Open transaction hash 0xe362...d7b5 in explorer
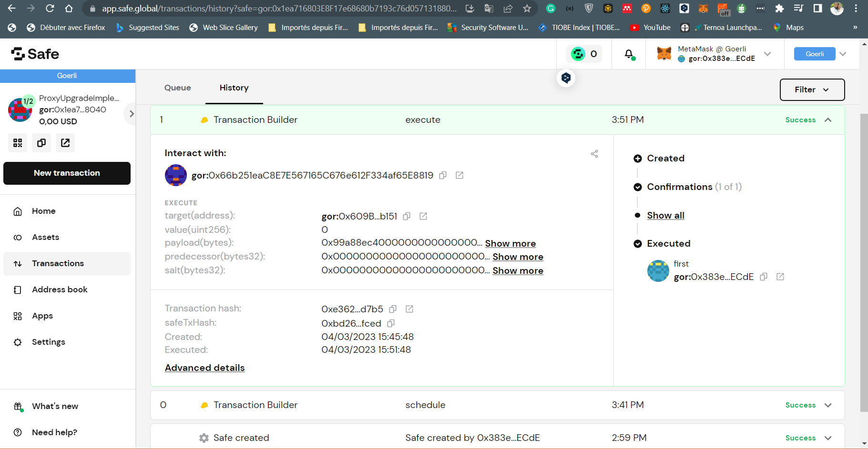The height and width of the screenshot is (449, 868). [x=409, y=309]
